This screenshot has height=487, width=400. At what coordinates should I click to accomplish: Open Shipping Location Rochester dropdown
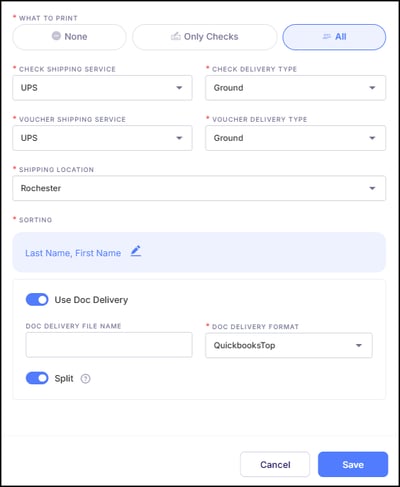(x=199, y=188)
